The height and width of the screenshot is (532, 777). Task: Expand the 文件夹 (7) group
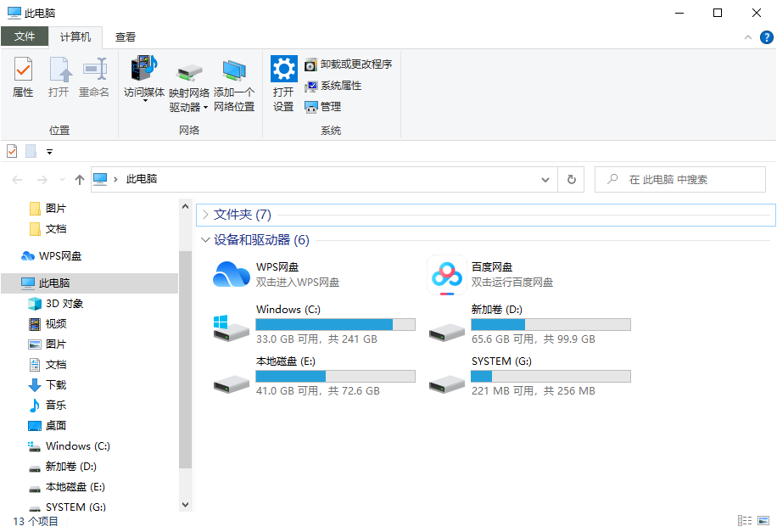tap(205, 215)
